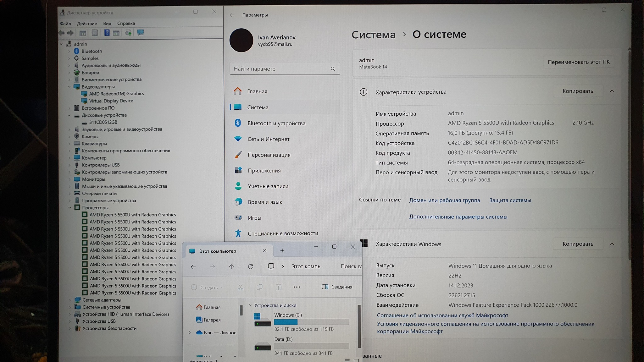This screenshot has width=644, height=362.
Task: Click the Защита системы link
Action: (510, 200)
